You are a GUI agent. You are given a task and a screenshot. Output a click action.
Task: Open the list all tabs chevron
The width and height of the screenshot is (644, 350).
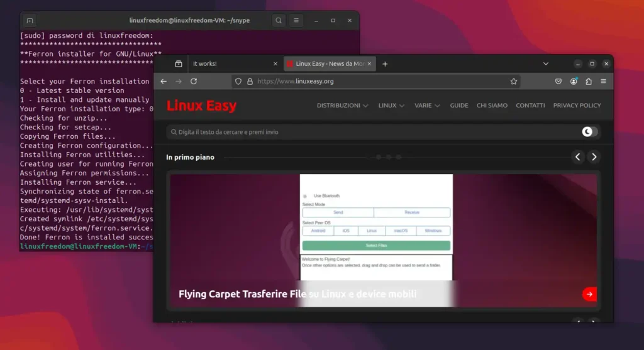pos(546,63)
